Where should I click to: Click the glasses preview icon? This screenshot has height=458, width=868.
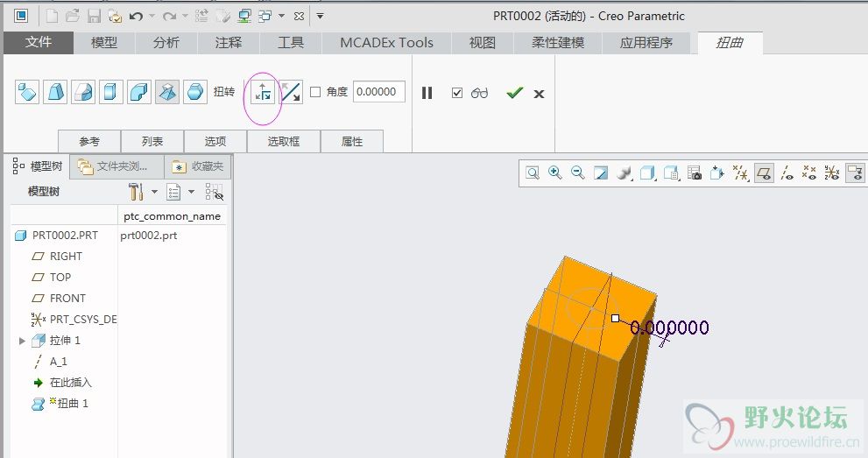479,93
